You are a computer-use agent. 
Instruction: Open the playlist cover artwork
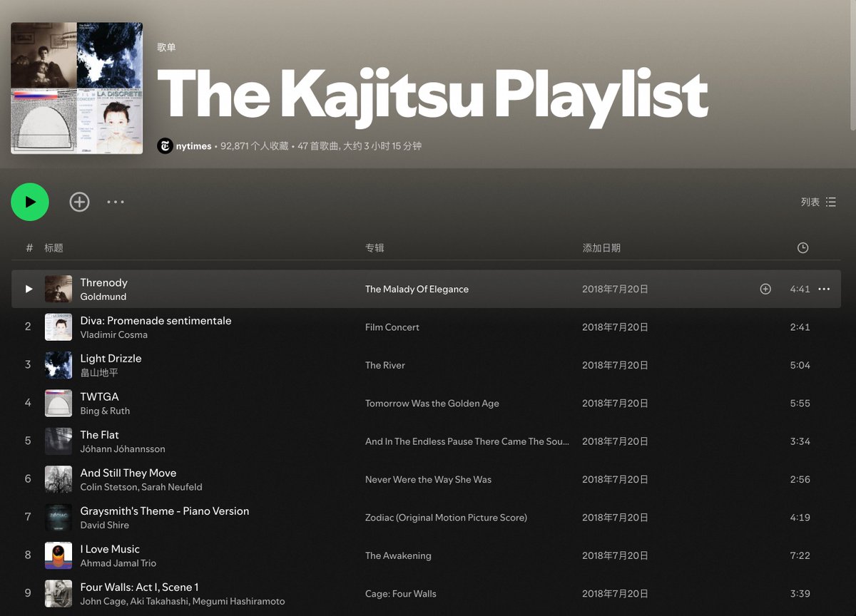click(x=76, y=88)
